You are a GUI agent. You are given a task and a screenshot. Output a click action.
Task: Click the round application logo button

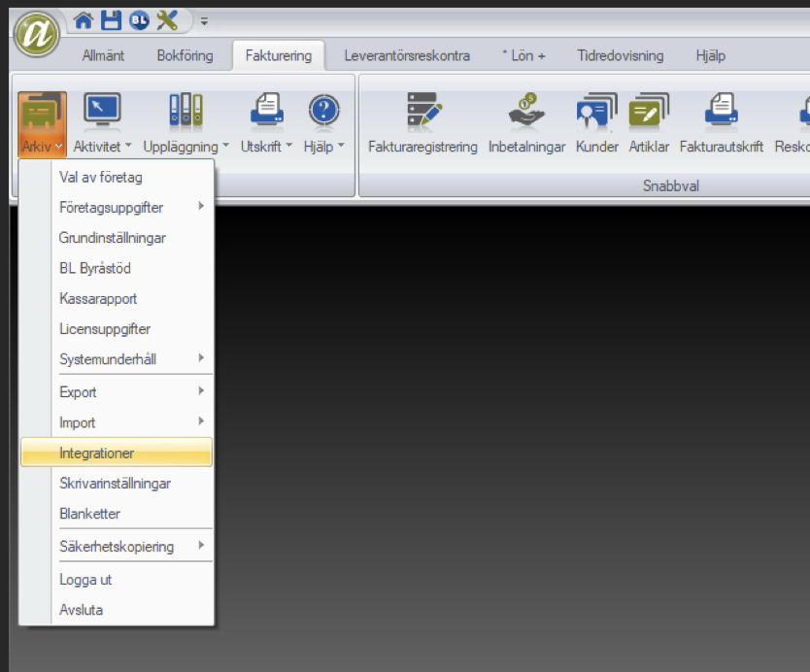pyautogui.click(x=37, y=34)
